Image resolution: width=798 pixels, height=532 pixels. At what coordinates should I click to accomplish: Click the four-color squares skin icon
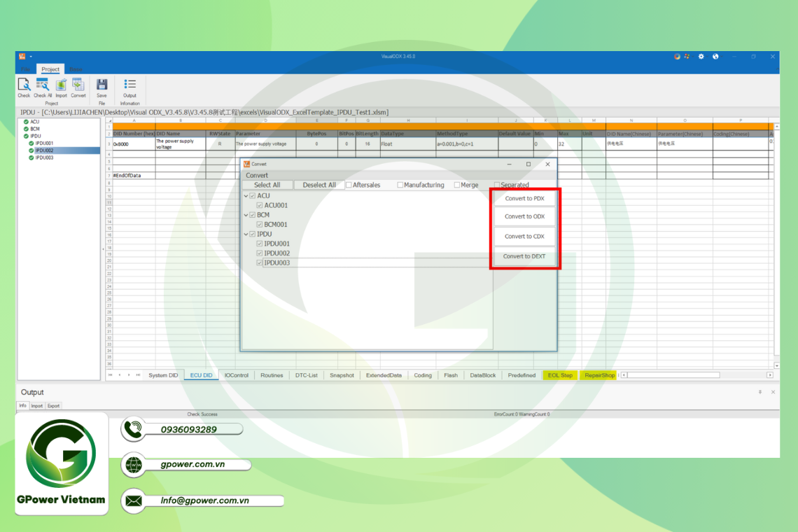click(x=687, y=57)
